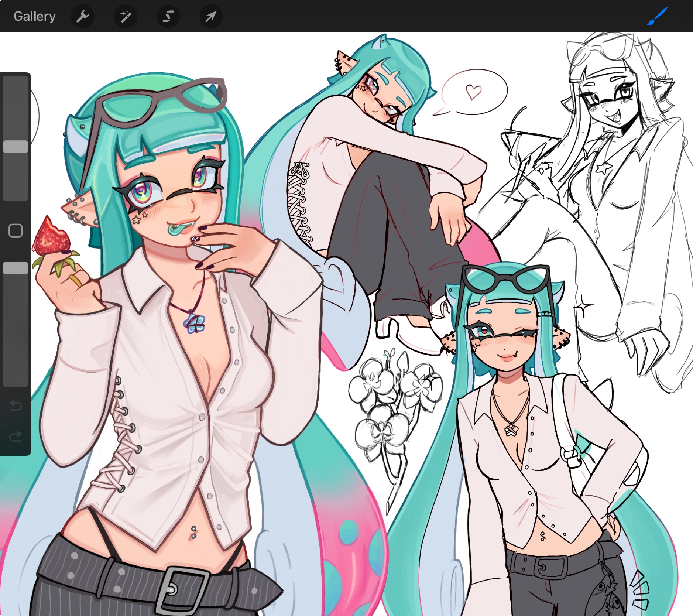
Task: Click the Redo arrow in sidebar
Action: (x=16, y=437)
